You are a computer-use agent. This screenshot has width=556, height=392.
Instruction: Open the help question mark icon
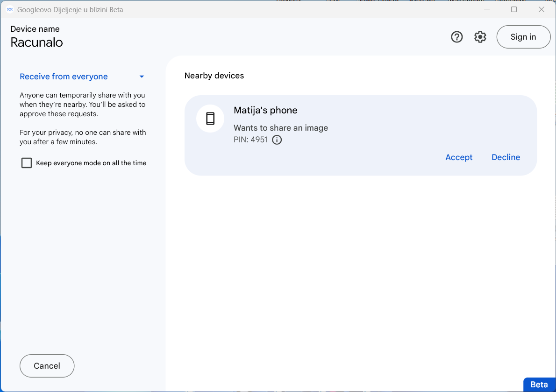[457, 37]
